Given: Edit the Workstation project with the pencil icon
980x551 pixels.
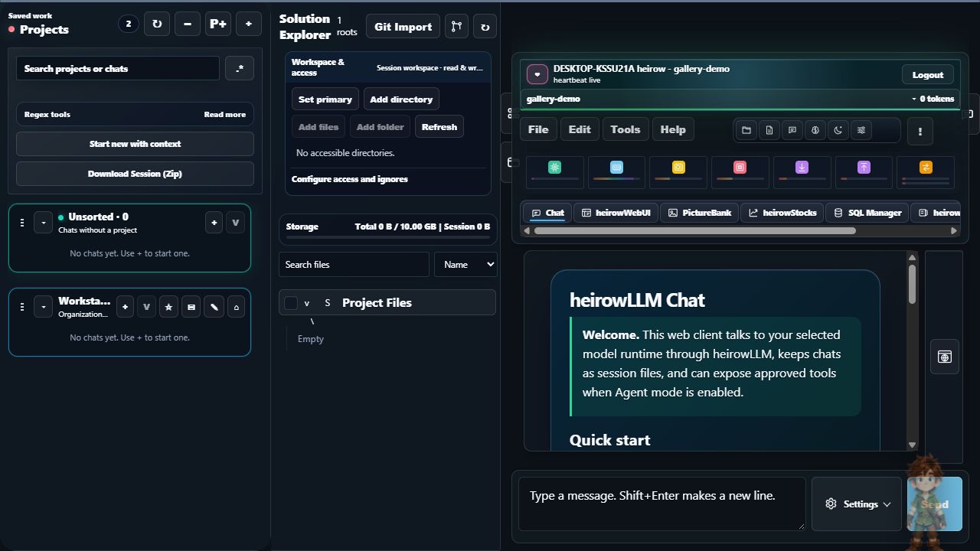Looking at the screenshot, I should [x=214, y=307].
